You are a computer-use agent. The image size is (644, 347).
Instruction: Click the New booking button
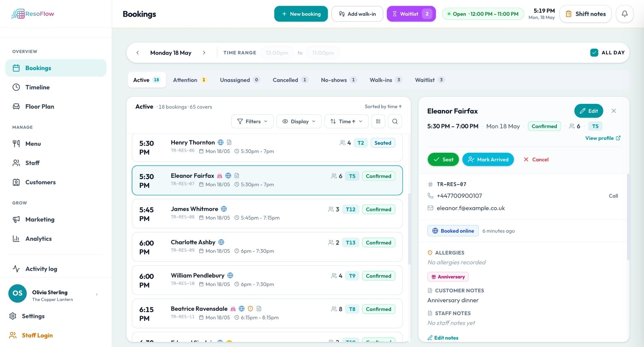coord(301,14)
